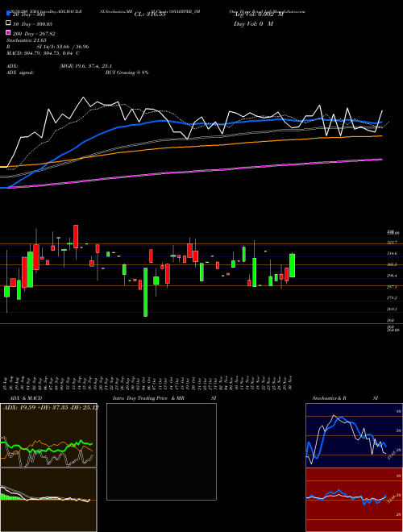Click the 296.4 price axis label

click(393, 276)
